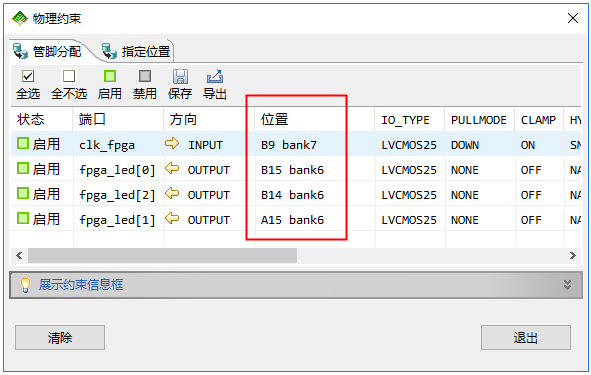The image size is (591, 375).
Task: Click LVCMOS25 cell in fpga_led[1] row
Action: (x=410, y=219)
